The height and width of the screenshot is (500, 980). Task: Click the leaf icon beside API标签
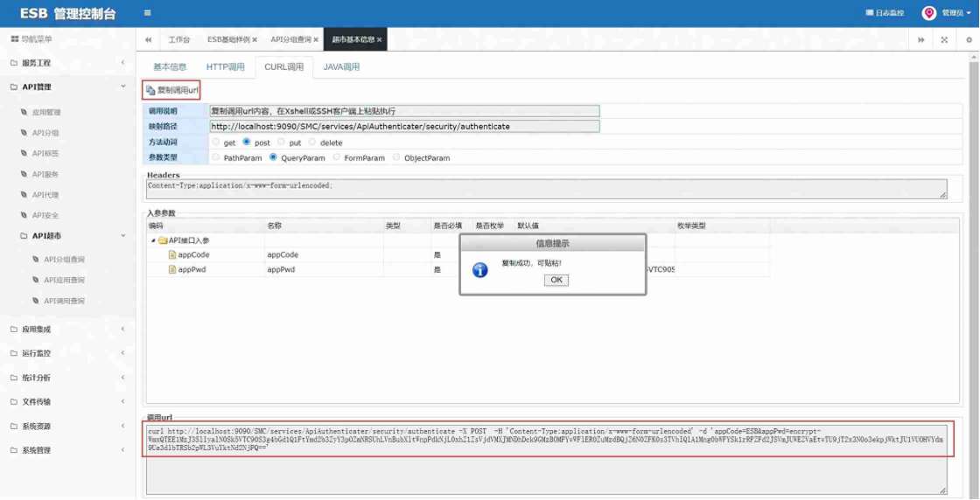click(24, 154)
